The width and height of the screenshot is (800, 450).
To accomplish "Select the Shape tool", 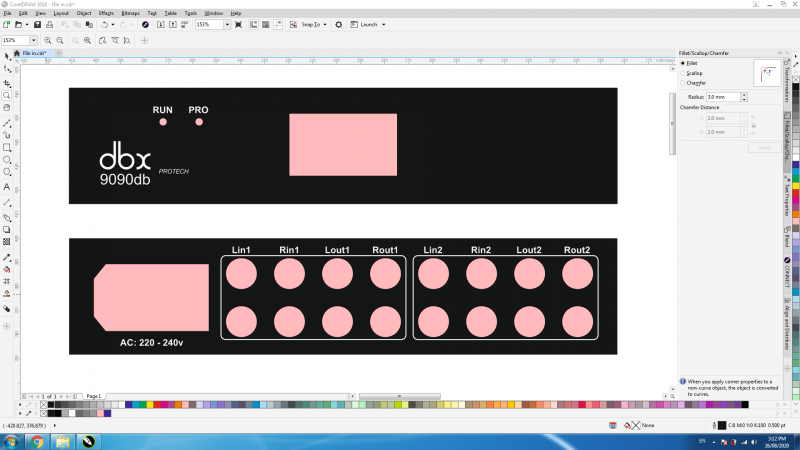I will (x=7, y=69).
